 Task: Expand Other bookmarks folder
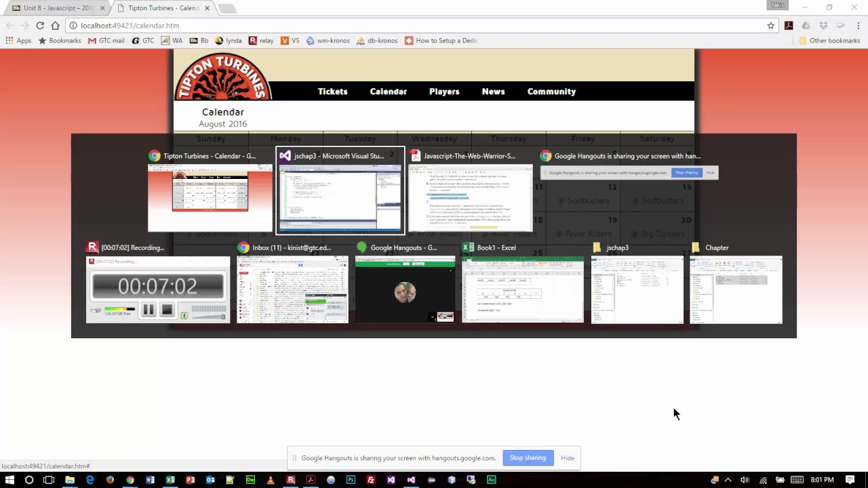coord(829,41)
